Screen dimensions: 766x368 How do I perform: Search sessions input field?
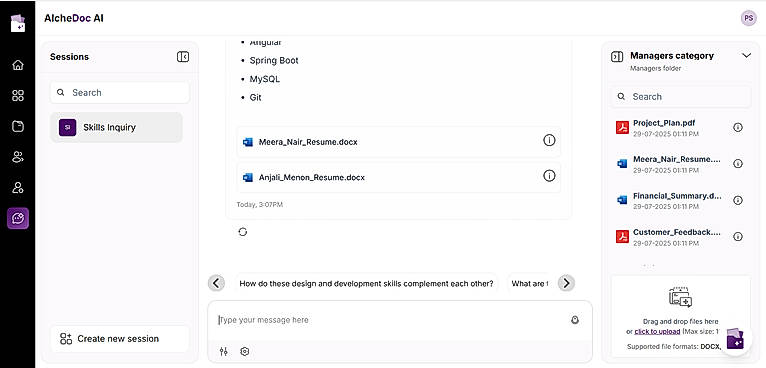pyautogui.click(x=120, y=92)
